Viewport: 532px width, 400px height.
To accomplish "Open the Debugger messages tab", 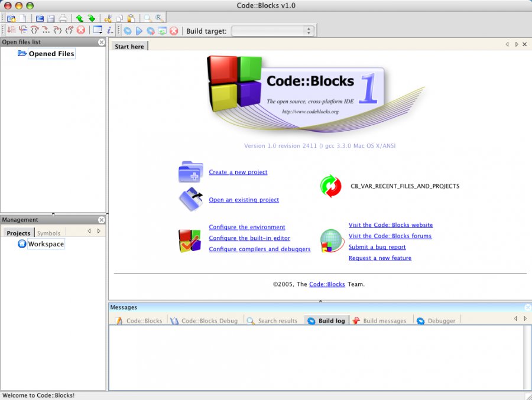I will [436, 321].
